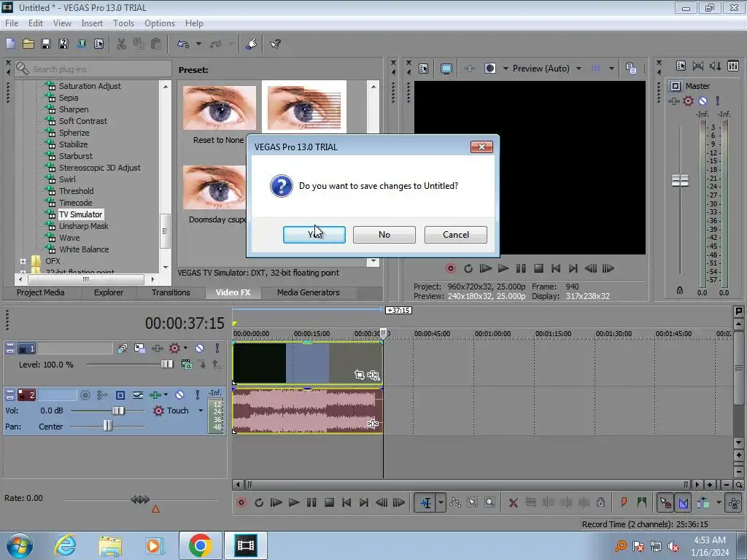Click Event Pan/Crop icon on video clip
The height and width of the screenshot is (560, 747).
(x=359, y=375)
